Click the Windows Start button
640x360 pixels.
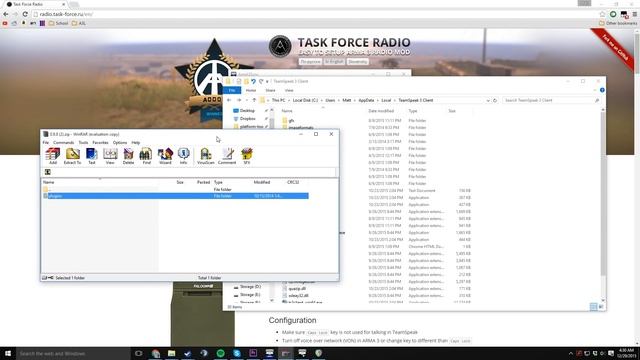pos(8,353)
